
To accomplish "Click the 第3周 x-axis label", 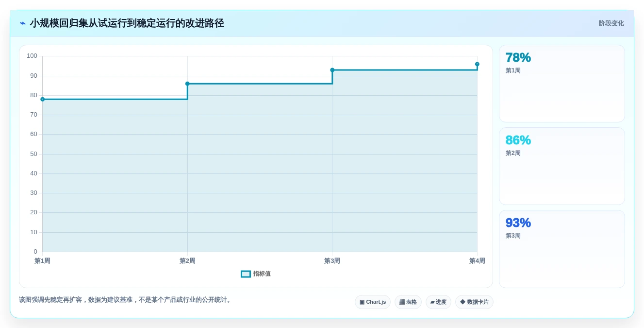I will (332, 261).
